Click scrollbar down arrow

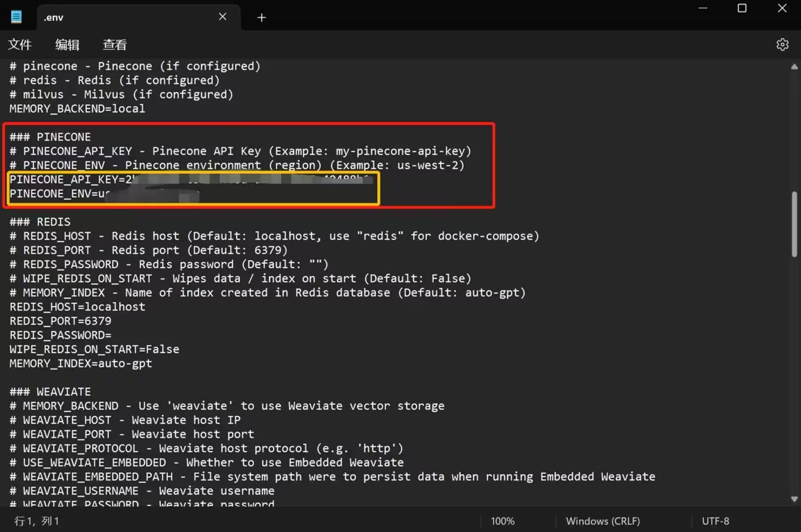794,499
